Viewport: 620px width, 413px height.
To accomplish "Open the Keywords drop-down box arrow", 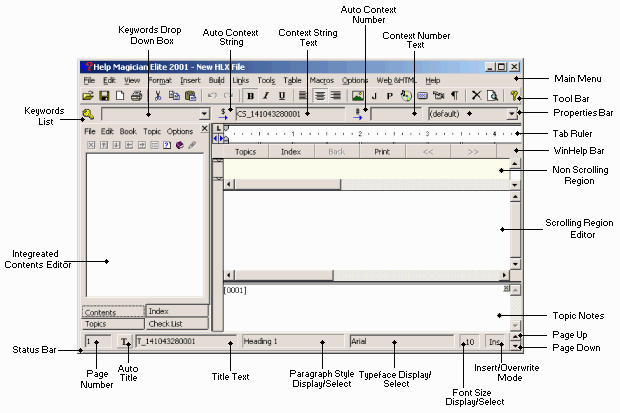I will click(x=204, y=114).
